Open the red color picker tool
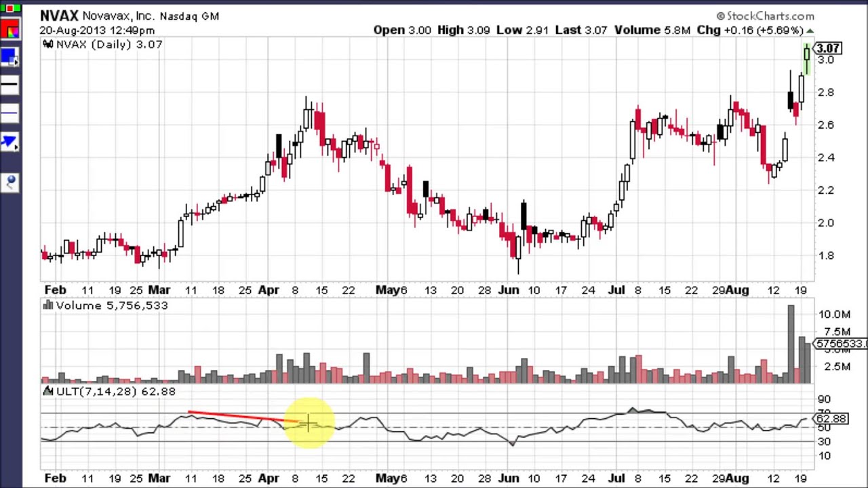Image resolution: width=868 pixels, height=488 pixels. pyautogui.click(x=10, y=30)
